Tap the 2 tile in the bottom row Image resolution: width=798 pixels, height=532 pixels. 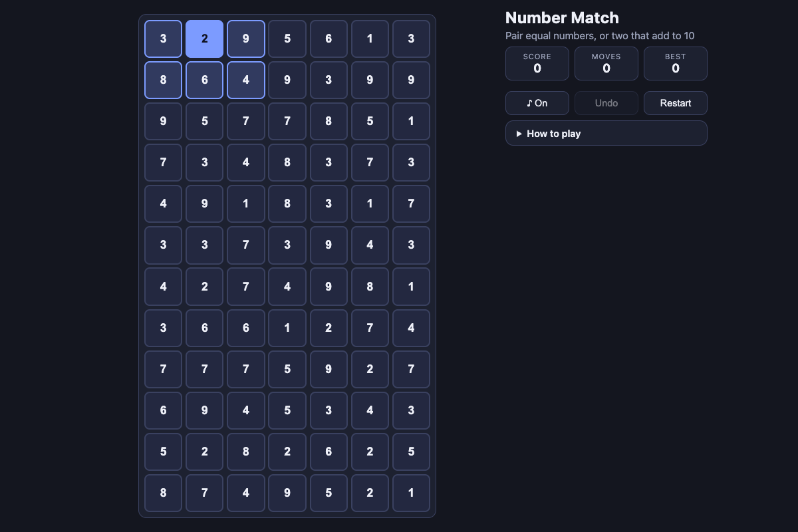pos(370,493)
